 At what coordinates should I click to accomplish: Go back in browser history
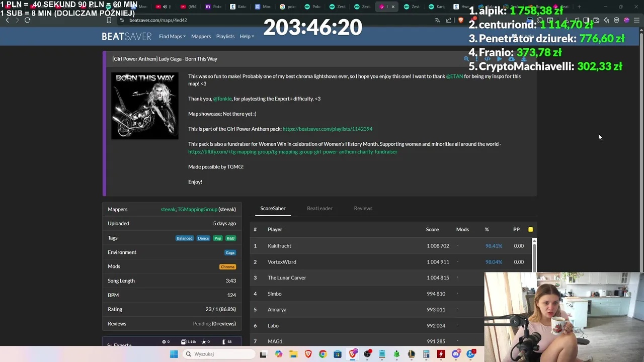pos(7,20)
